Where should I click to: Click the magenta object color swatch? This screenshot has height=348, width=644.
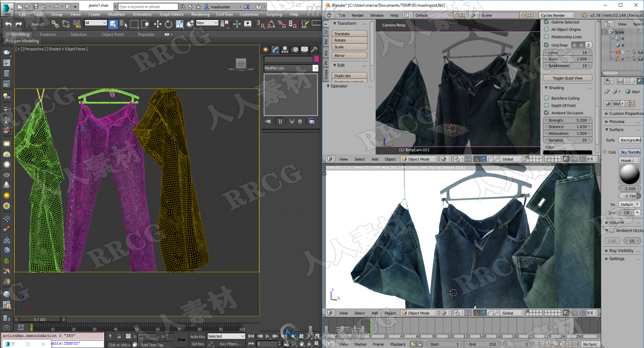click(x=316, y=59)
